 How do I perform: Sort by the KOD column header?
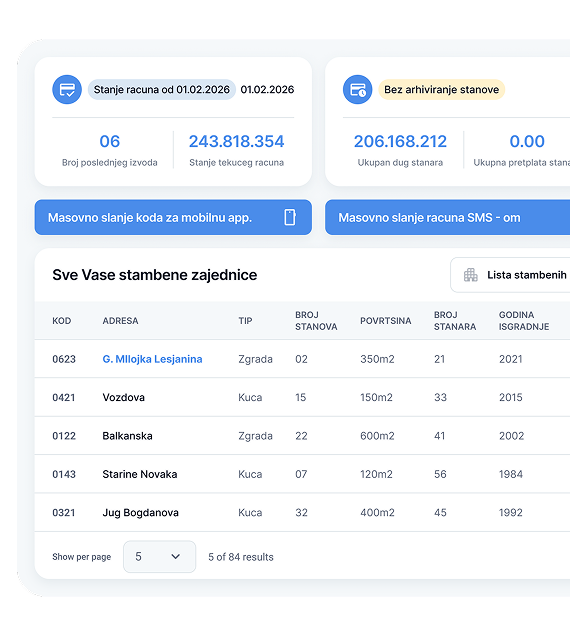pos(62,321)
